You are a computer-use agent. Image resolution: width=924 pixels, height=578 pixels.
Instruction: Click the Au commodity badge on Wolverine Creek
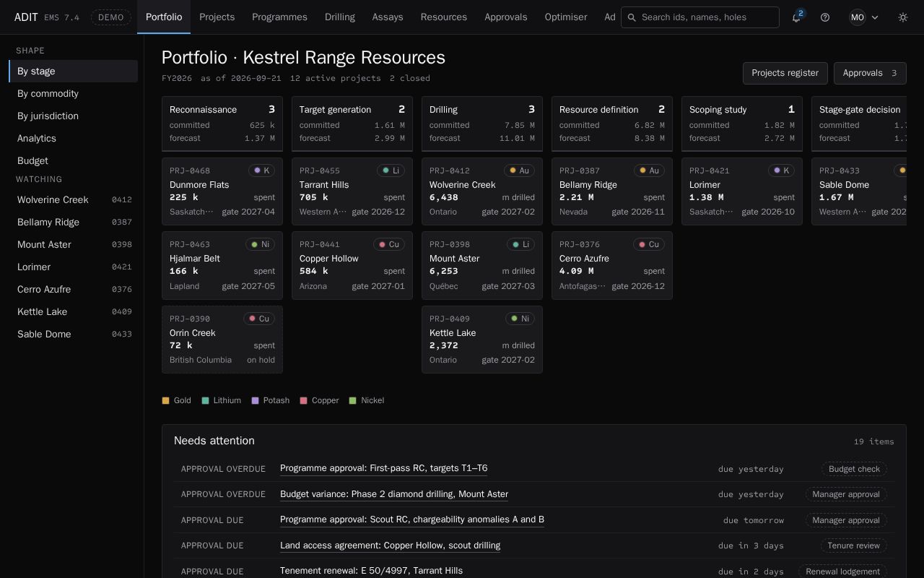(x=519, y=171)
